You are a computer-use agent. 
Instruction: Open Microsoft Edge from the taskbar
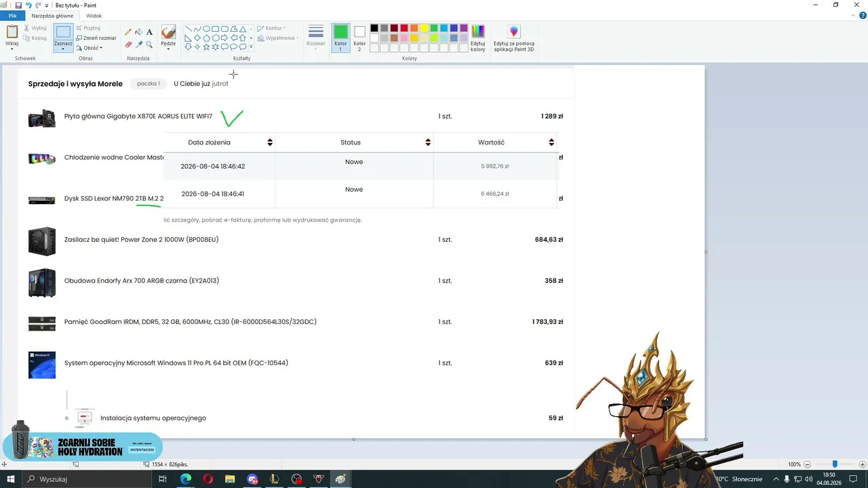click(x=186, y=479)
